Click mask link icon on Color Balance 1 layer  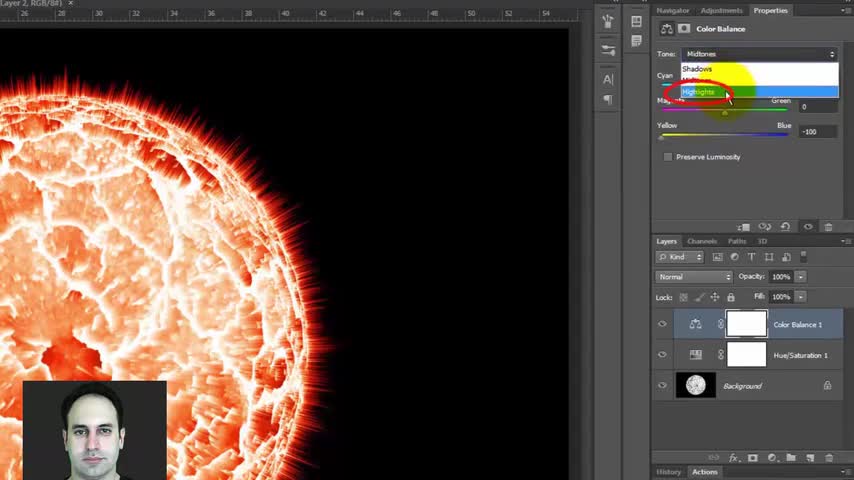(x=720, y=324)
